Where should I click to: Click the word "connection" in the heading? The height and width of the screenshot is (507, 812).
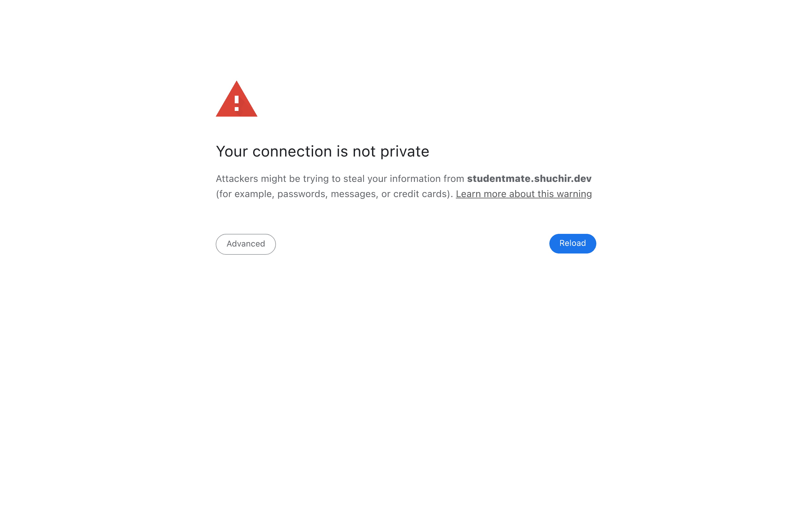292,151
